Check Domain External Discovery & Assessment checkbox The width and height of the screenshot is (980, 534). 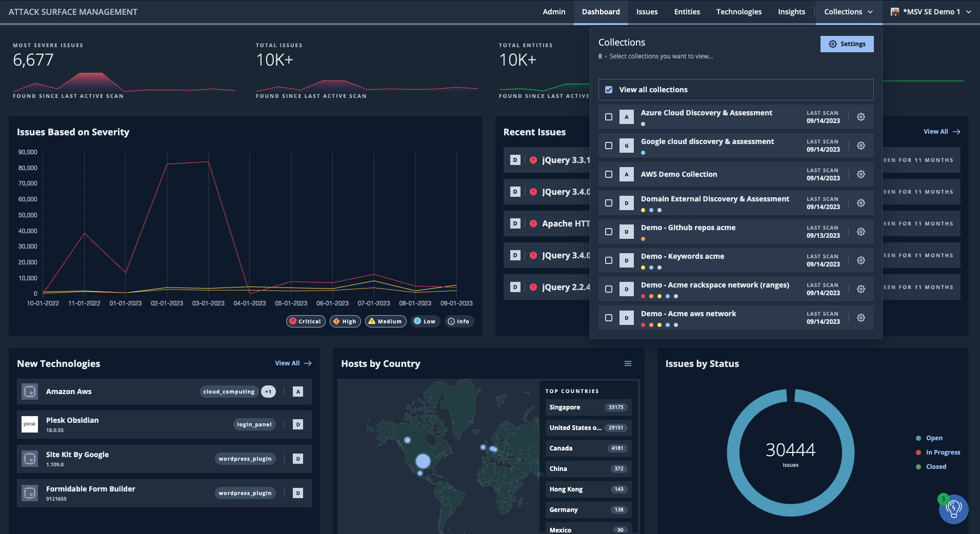609,203
